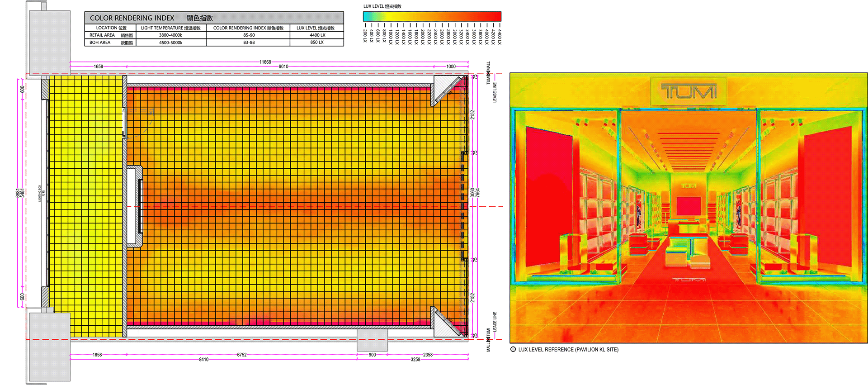The height and width of the screenshot is (385, 868).
Task: Click the Lux Level Reference (Pavilion KL Site) caption
Action: pyautogui.click(x=568, y=350)
